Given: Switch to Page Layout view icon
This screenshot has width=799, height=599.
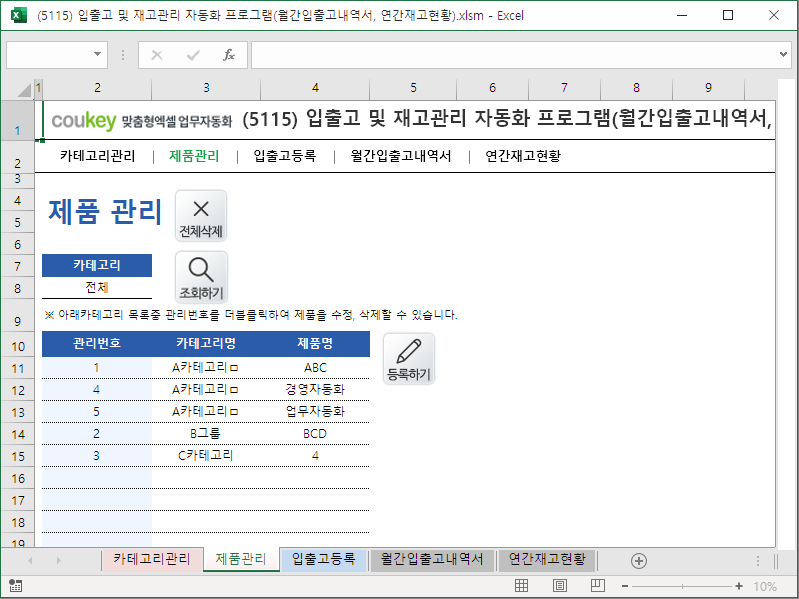Looking at the screenshot, I should point(560,586).
